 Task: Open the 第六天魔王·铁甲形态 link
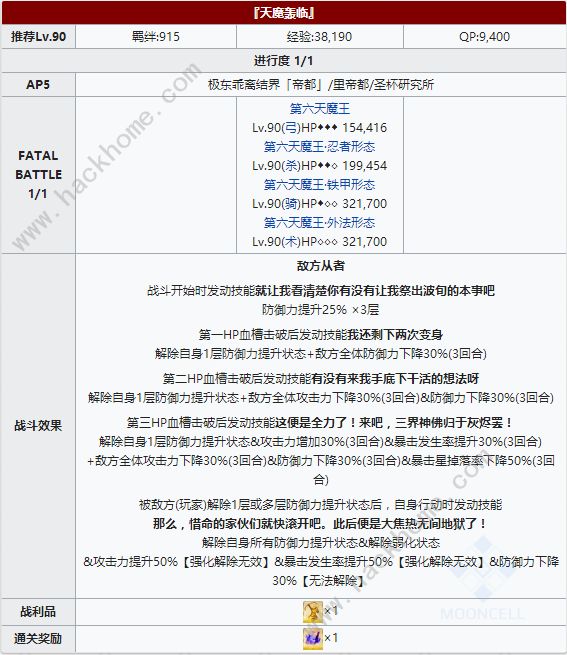pos(320,185)
